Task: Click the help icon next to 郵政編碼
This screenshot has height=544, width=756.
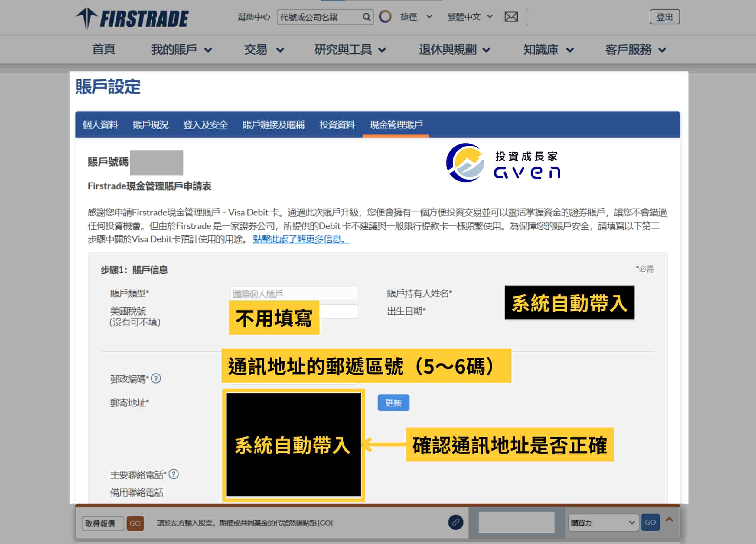Action: point(155,378)
